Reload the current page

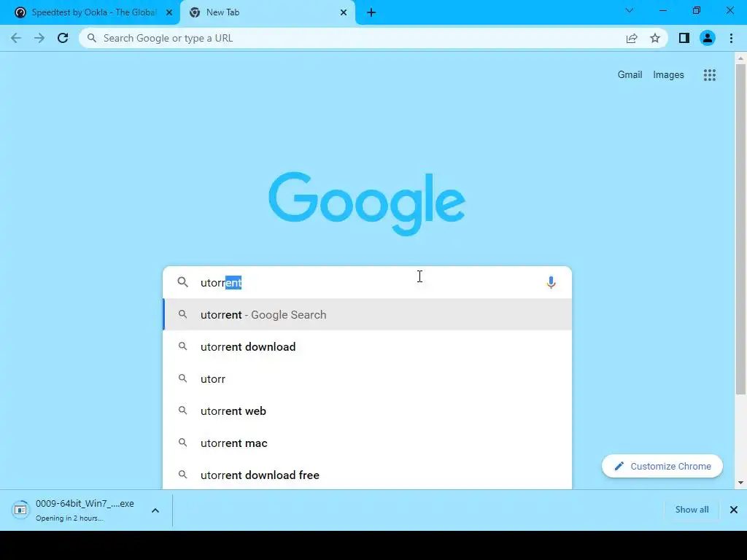63,38
